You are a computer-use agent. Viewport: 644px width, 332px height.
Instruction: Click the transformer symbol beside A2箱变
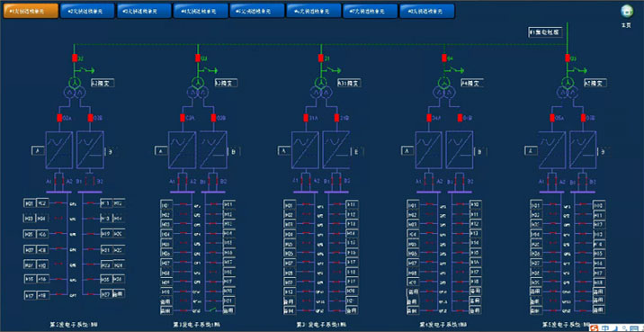[x=75, y=87]
